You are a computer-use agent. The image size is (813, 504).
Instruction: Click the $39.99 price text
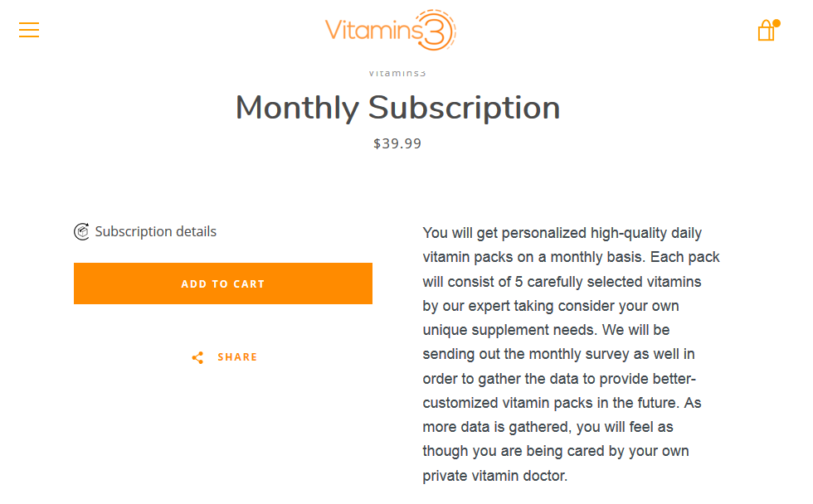click(397, 143)
